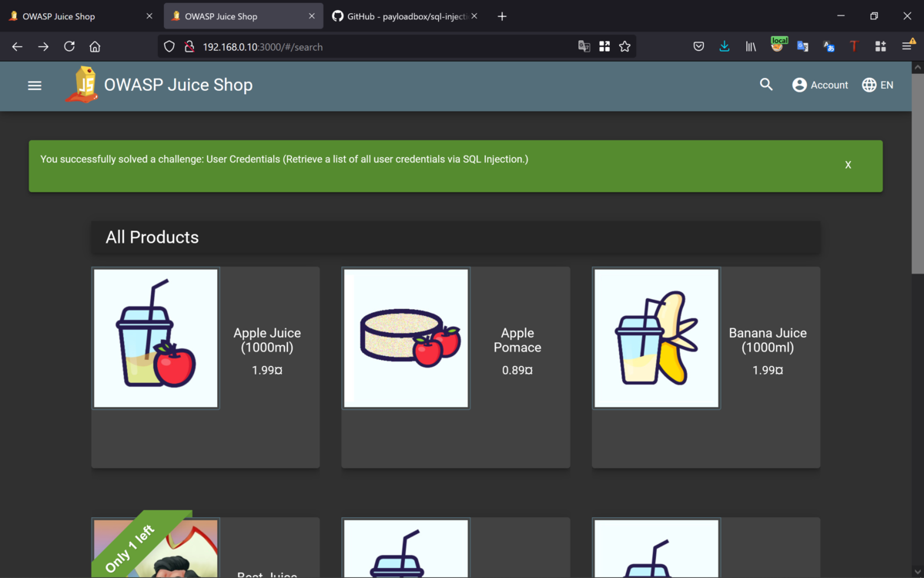Screen dimensions: 924x578
Task: Click the Banana Juice (1000ml) title
Action: click(768, 340)
